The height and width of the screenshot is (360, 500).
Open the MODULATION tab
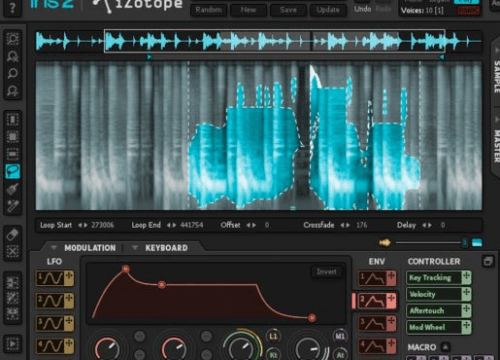(x=90, y=248)
